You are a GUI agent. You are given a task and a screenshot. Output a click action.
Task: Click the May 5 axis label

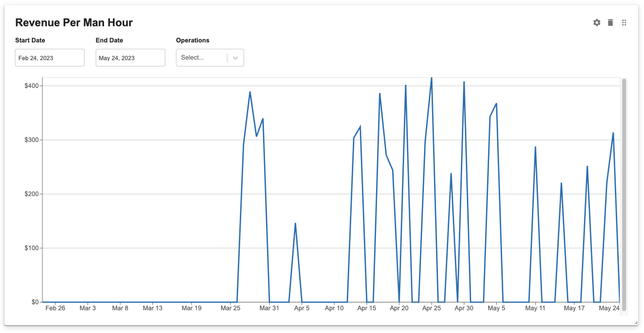pos(496,308)
